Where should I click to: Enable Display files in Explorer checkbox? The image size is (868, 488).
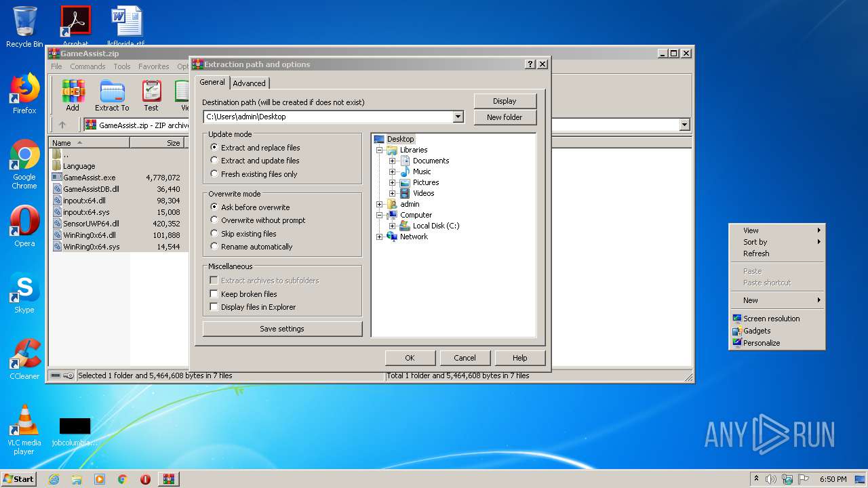[x=214, y=307]
